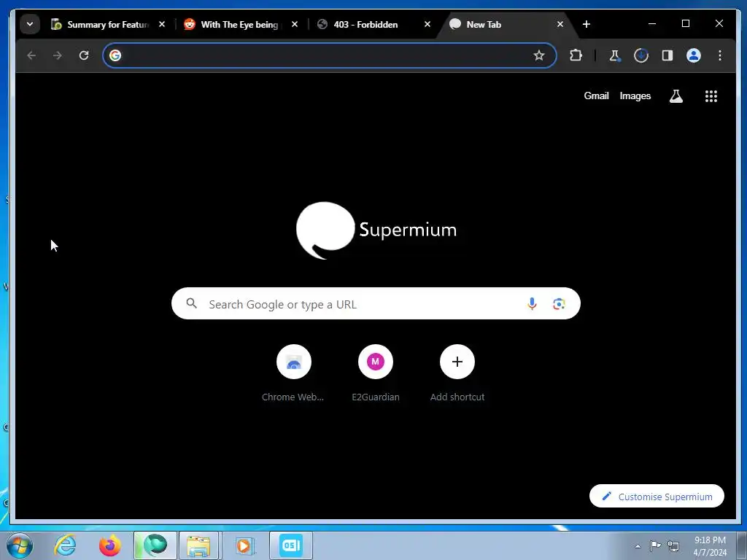This screenshot has height=560, width=747.
Task: Open the E2Guardian shortcut
Action: pos(376,374)
